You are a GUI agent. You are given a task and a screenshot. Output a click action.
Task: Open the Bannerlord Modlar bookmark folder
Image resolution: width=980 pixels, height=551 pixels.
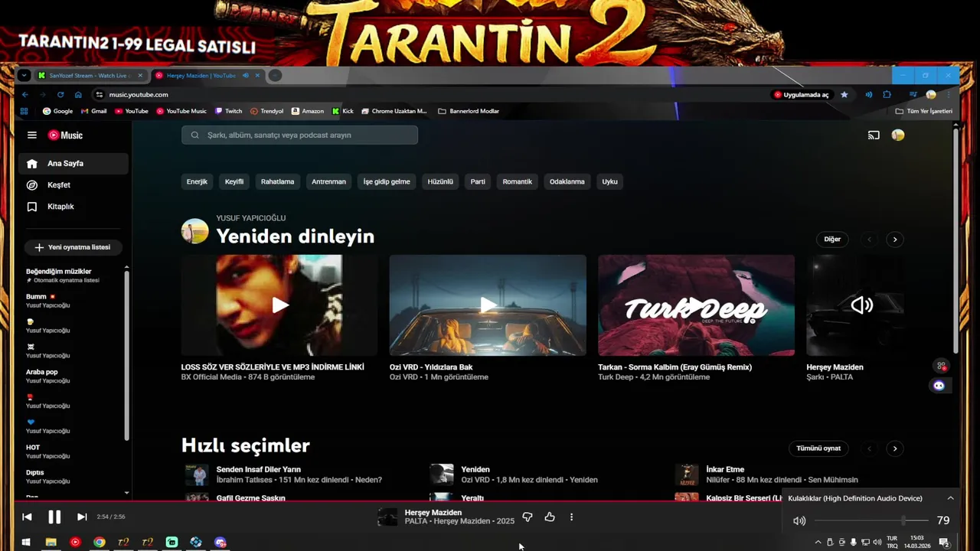[x=469, y=111]
